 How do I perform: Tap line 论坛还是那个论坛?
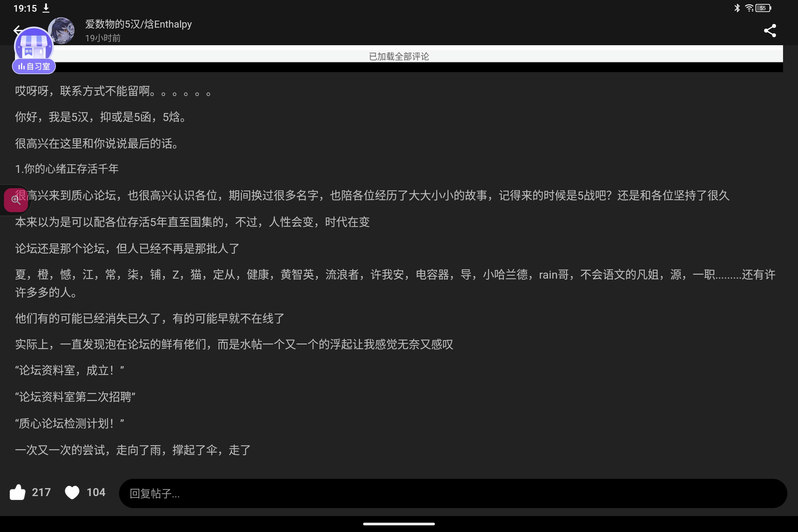pos(128,248)
